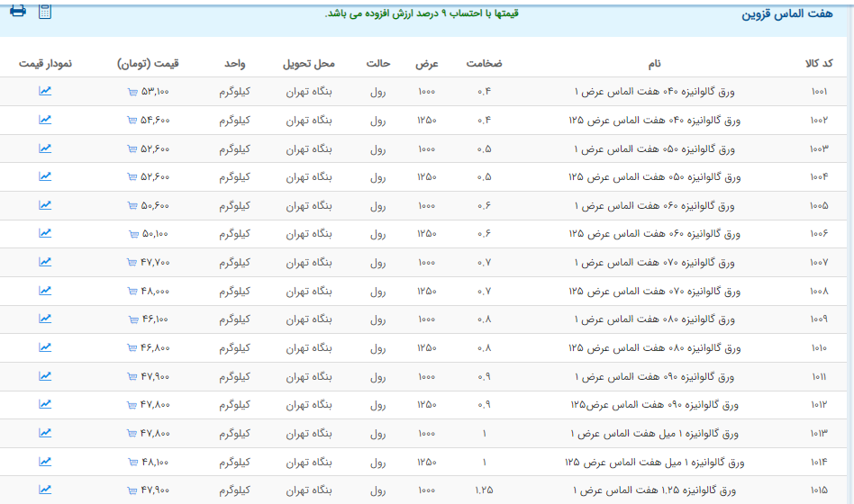Select the 'نمودار قیمت' column header
The image size is (854, 504).
[x=45, y=63]
